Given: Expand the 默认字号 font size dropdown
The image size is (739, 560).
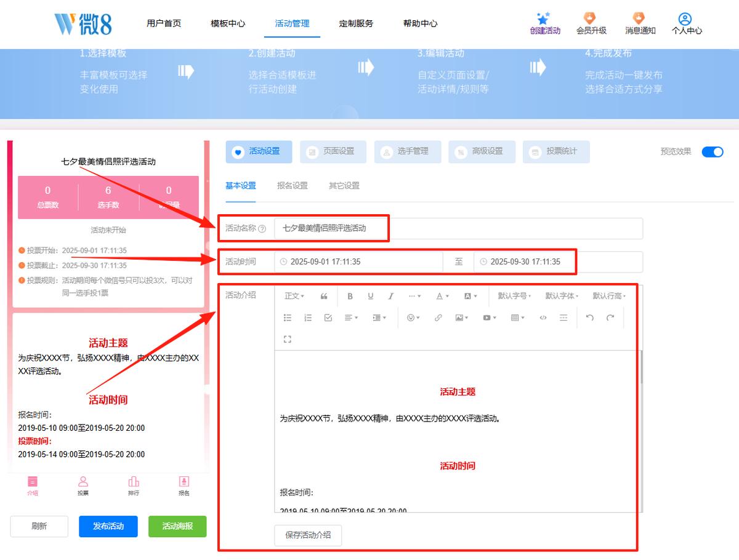Looking at the screenshot, I should (x=514, y=296).
